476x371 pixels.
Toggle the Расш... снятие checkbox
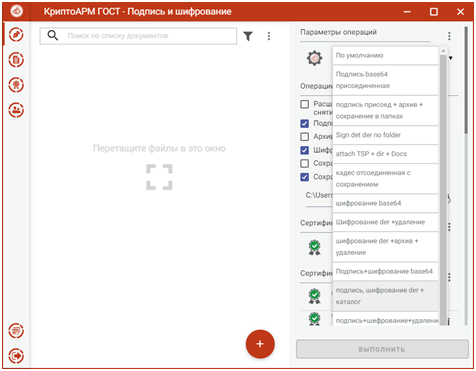click(305, 104)
